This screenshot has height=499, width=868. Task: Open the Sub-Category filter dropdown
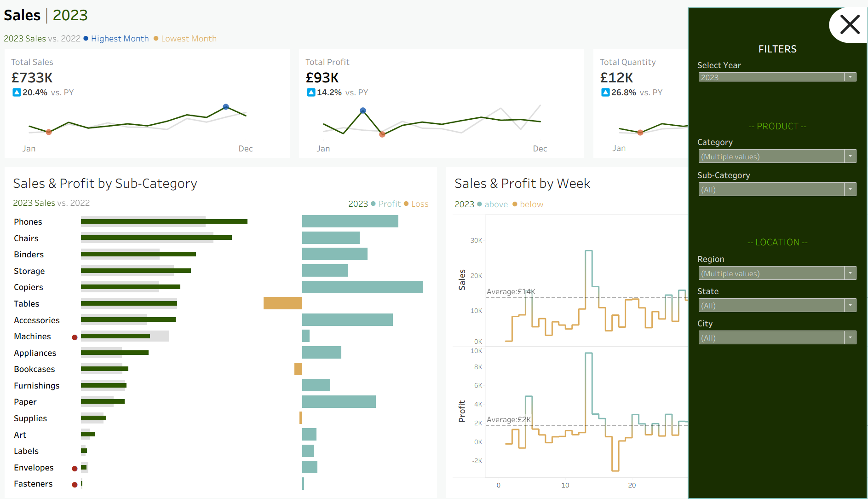tap(850, 190)
